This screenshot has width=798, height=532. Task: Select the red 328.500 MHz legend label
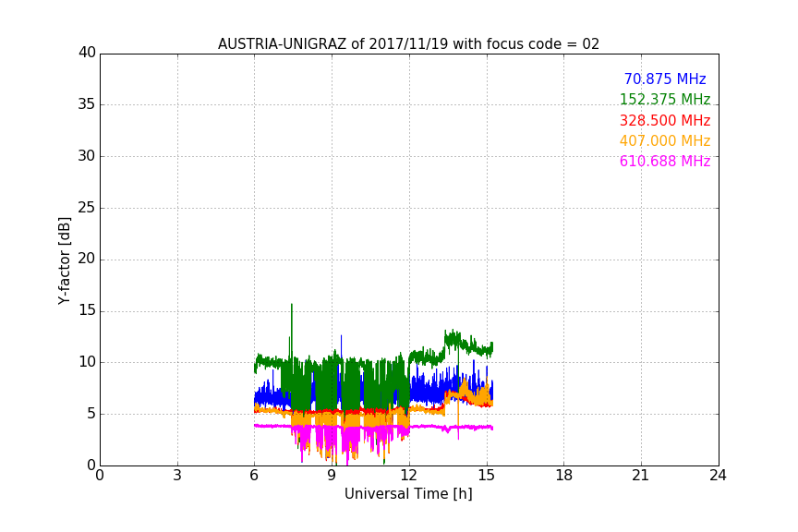tap(665, 121)
